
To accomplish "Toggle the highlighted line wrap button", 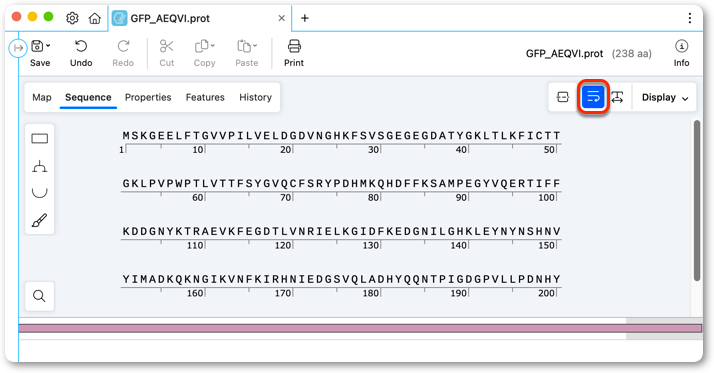I will tap(593, 97).
